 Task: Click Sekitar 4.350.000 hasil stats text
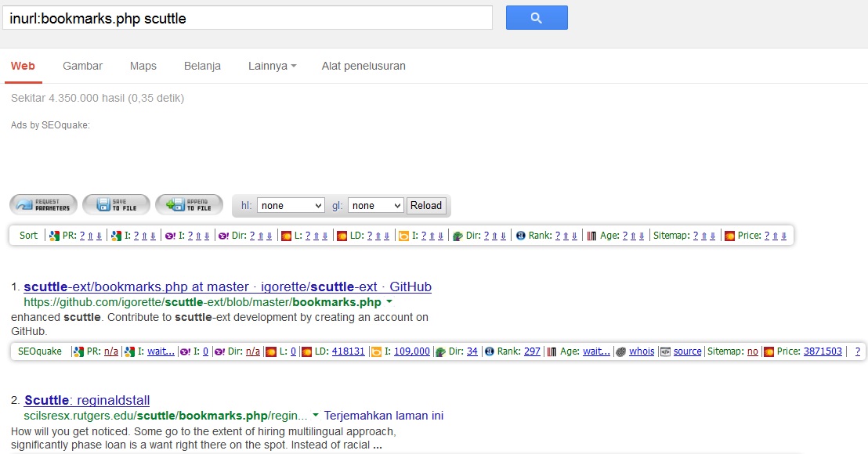(97, 98)
